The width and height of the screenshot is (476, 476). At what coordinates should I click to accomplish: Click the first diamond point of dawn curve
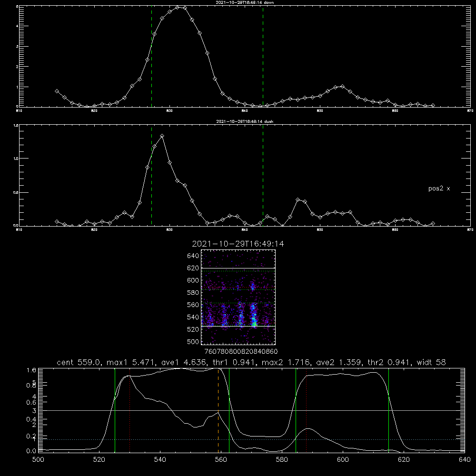click(57, 91)
